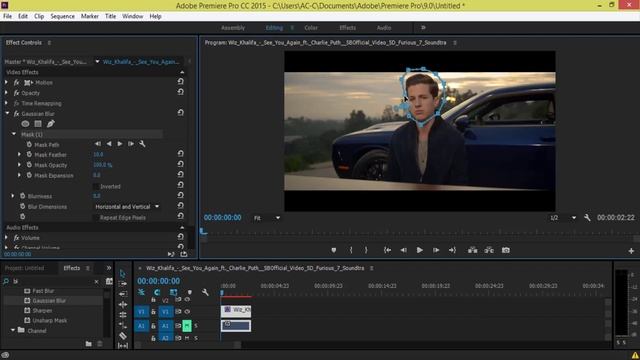640x360 pixels.
Task: Toggle track output eye for V2
Action: coord(187,300)
